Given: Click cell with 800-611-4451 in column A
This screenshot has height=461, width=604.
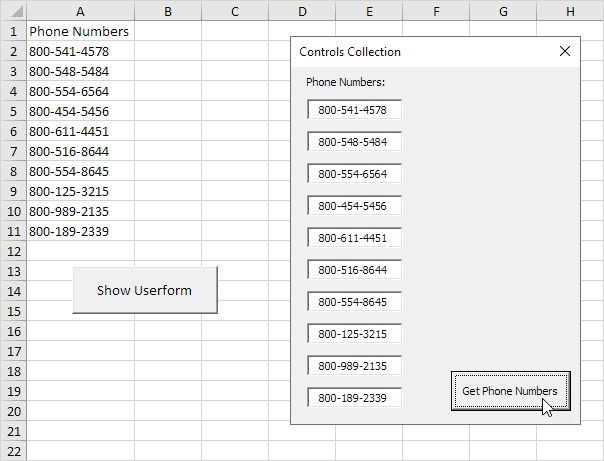Looking at the screenshot, I should 81,131.
